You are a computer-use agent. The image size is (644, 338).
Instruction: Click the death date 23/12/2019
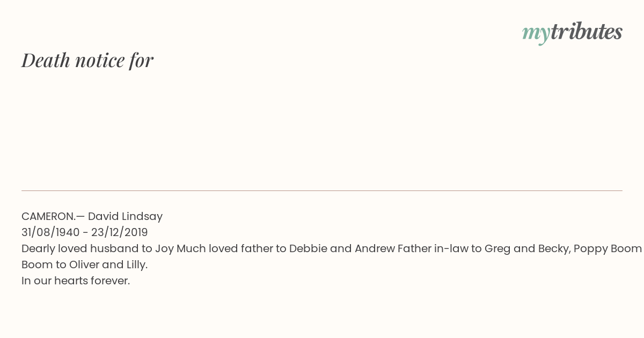tap(119, 232)
